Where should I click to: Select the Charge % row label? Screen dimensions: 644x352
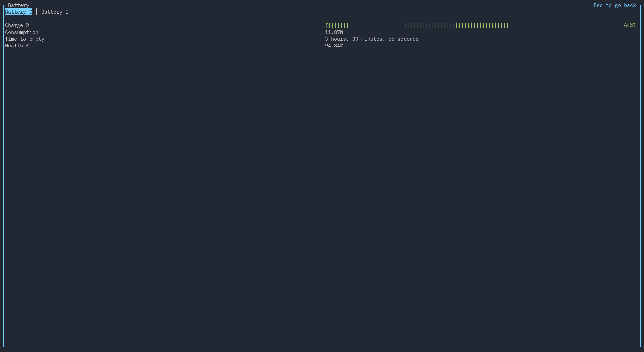pyautogui.click(x=17, y=25)
